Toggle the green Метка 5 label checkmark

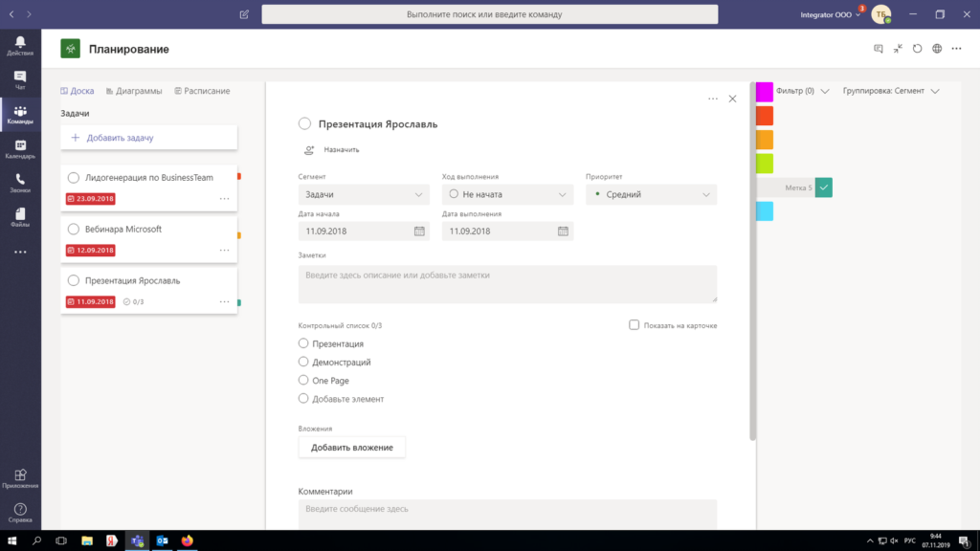pyautogui.click(x=824, y=187)
